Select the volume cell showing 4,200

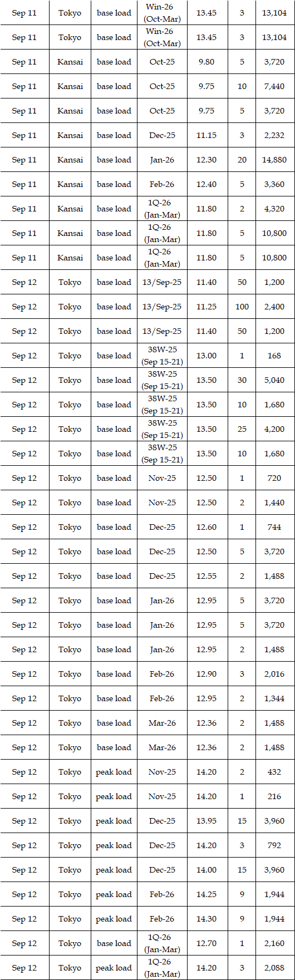coord(274,429)
